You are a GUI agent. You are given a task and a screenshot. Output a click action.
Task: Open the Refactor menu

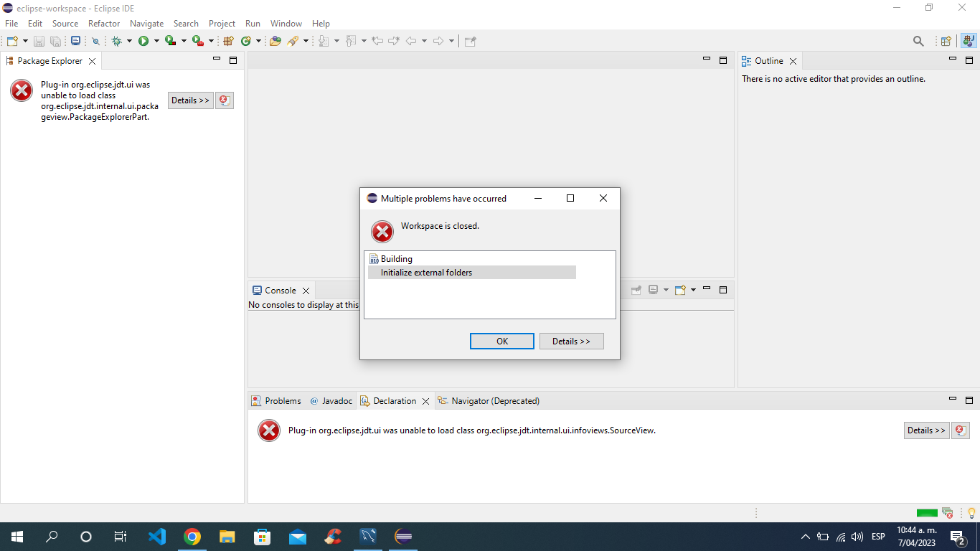[104, 24]
